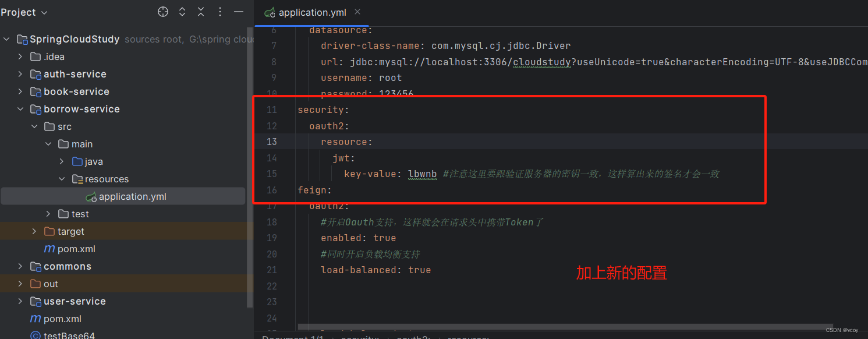
Task: Expand the target folder
Action: pos(34,231)
